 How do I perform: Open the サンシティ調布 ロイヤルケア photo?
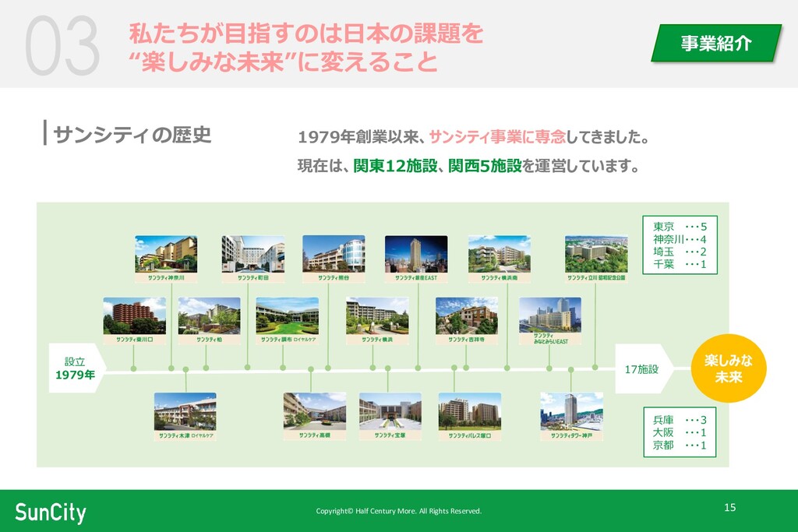[288, 315]
